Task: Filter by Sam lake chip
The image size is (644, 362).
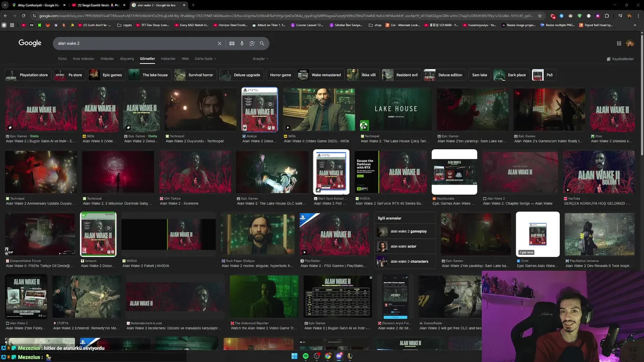Action: (479, 75)
